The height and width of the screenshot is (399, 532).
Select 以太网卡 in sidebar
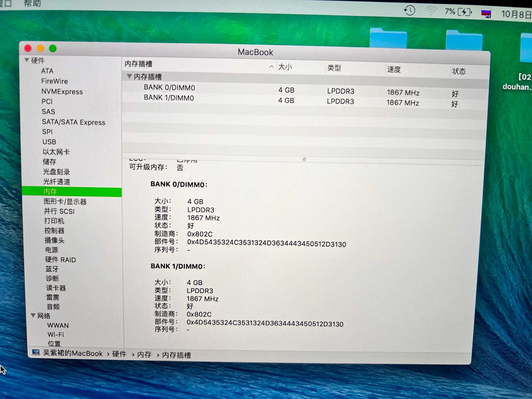click(x=56, y=152)
